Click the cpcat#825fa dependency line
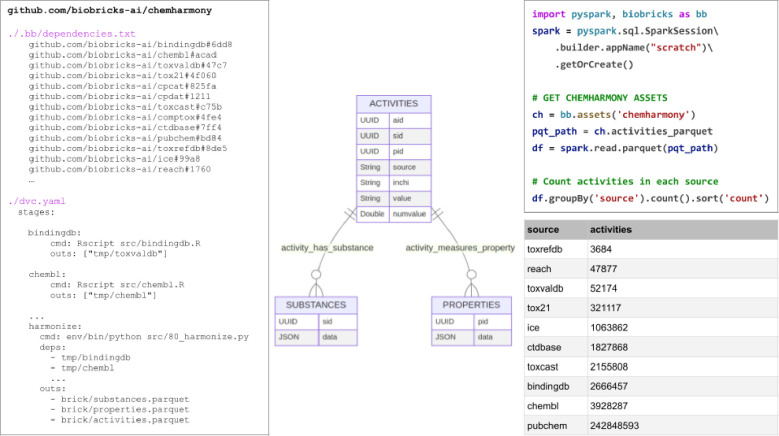Viewport: 779px width, 436px height. 122,86
